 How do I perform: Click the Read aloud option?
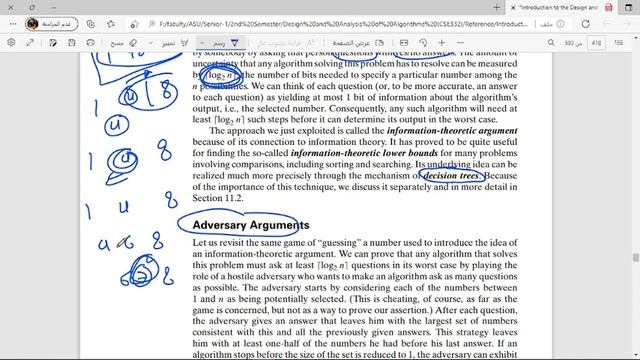286,43
